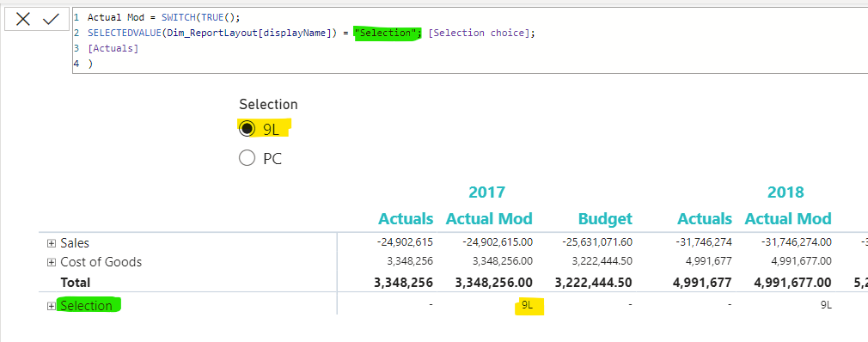
Task: Click the 9L cell under 2018 Actual Mod
Action: 826,304
